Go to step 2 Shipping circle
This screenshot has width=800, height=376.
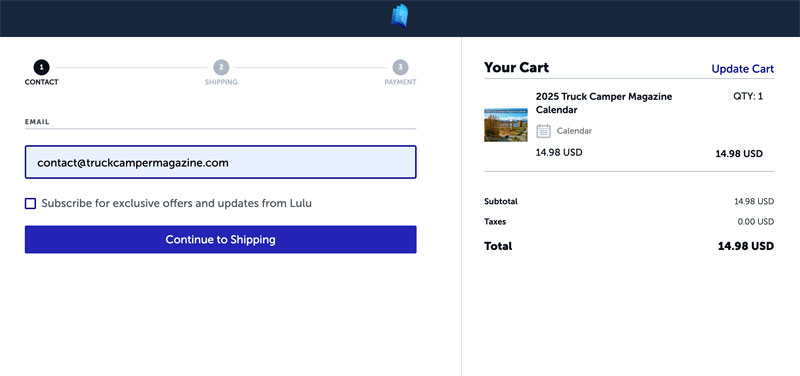click(x=221, y=67)
